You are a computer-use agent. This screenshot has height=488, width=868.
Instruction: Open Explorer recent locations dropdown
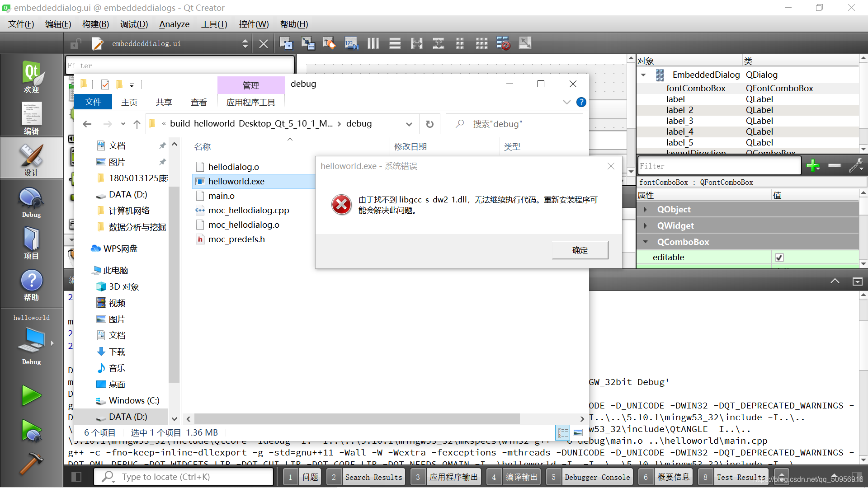[x=123, y=124]
